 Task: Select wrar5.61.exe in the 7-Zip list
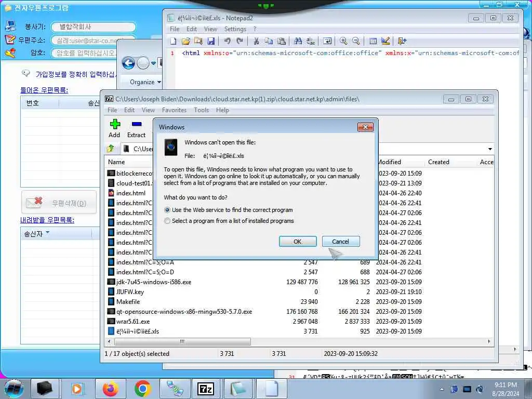tap(132, 321)
